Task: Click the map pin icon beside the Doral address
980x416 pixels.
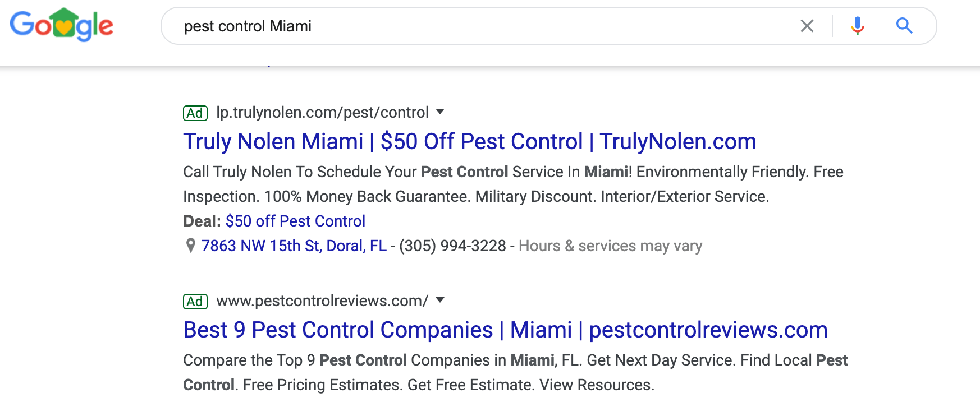Action: tap(190, 246)
